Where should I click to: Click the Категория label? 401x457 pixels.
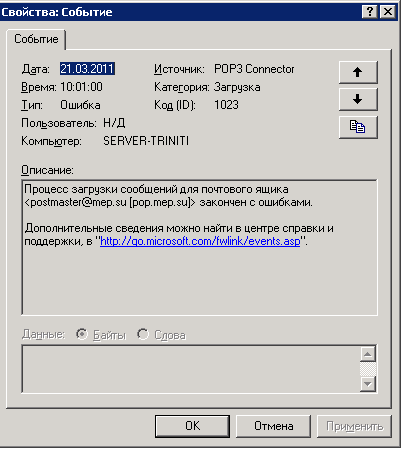182,87
